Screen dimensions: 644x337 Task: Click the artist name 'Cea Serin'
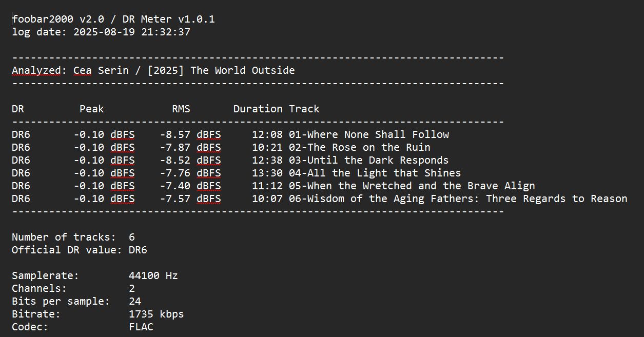(x=101, y=70)
